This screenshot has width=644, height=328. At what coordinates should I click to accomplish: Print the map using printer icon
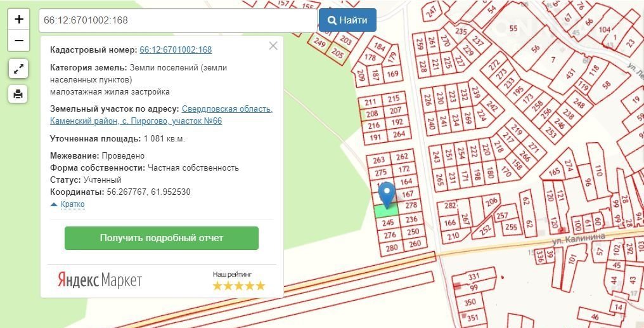pyautogui.click(x=18, y=94)
